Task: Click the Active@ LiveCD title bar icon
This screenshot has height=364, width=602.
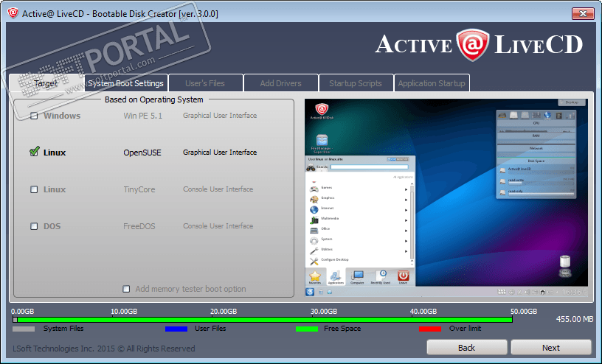Action: coord(13,13)
